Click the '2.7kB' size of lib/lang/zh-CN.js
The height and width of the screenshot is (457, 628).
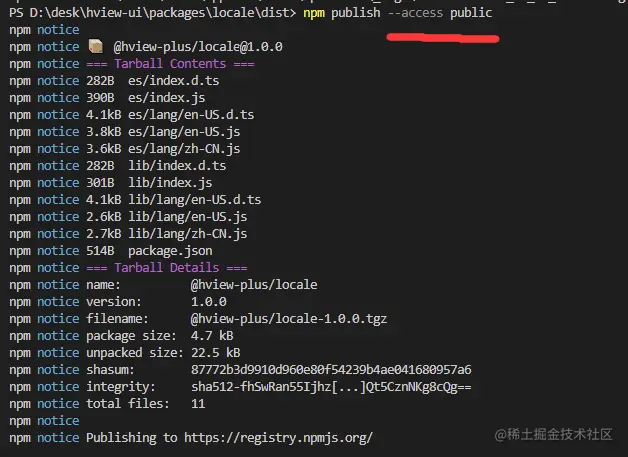(104, 234)
